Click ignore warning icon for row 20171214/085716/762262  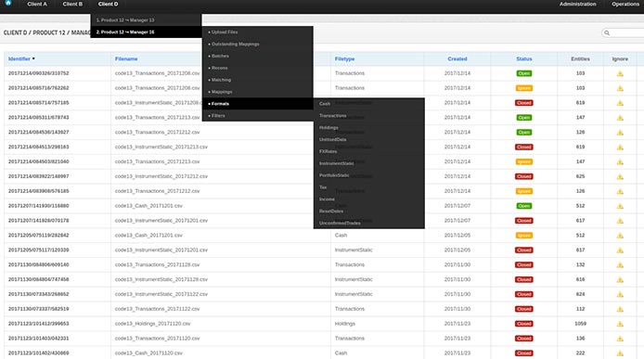(x=620, y=88)
